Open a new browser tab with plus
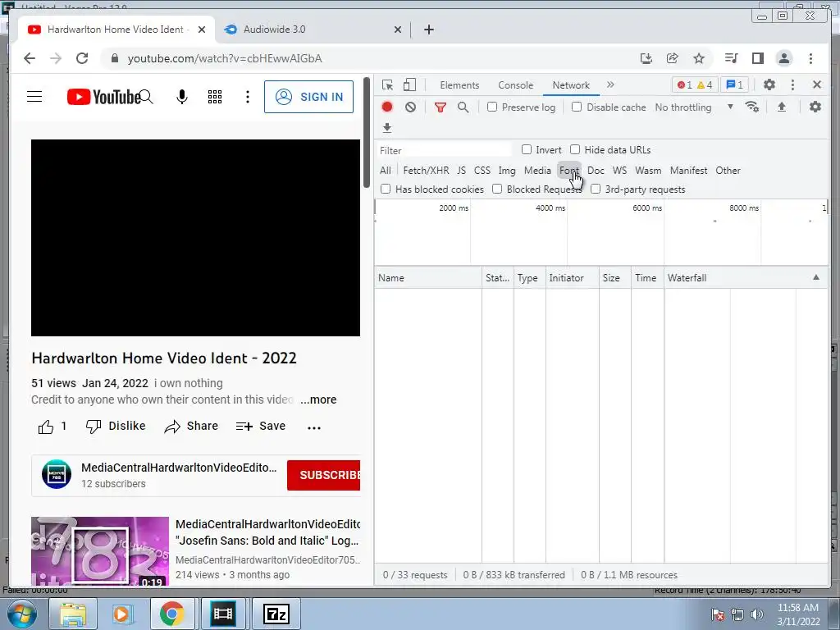 [428, 30]
